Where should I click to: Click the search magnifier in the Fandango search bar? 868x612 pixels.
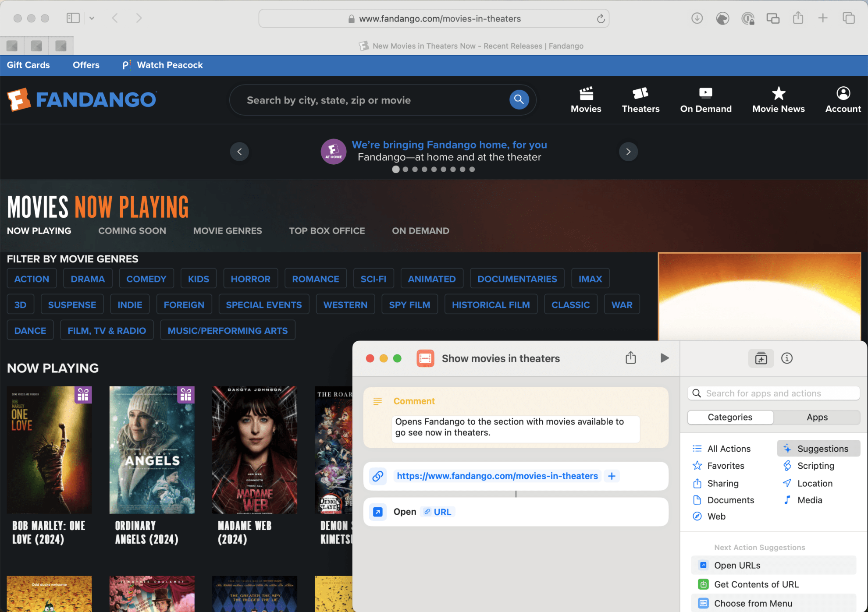(519, 100)
